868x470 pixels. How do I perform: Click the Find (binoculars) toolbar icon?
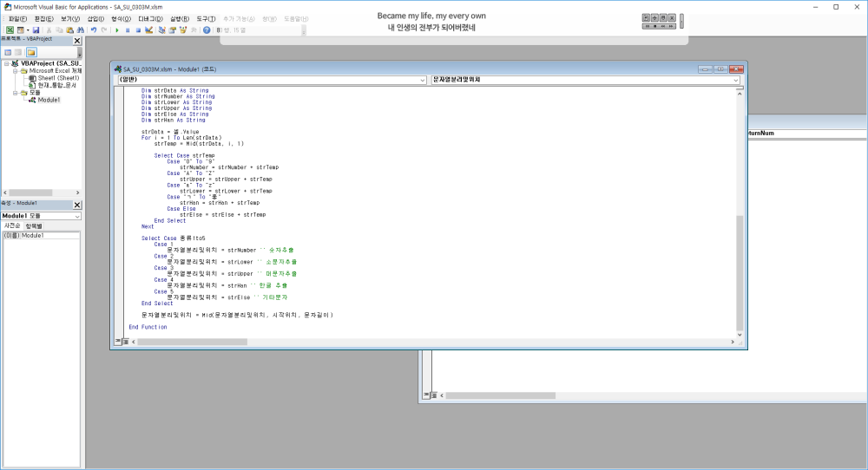pyautogui.click(x=82, y=29)
